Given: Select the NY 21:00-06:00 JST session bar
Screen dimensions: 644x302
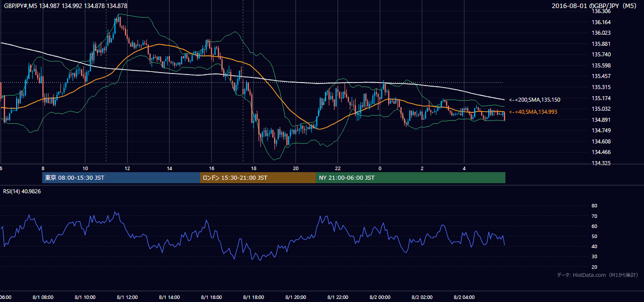Looking at the screenshot, I should click(411, 178).
